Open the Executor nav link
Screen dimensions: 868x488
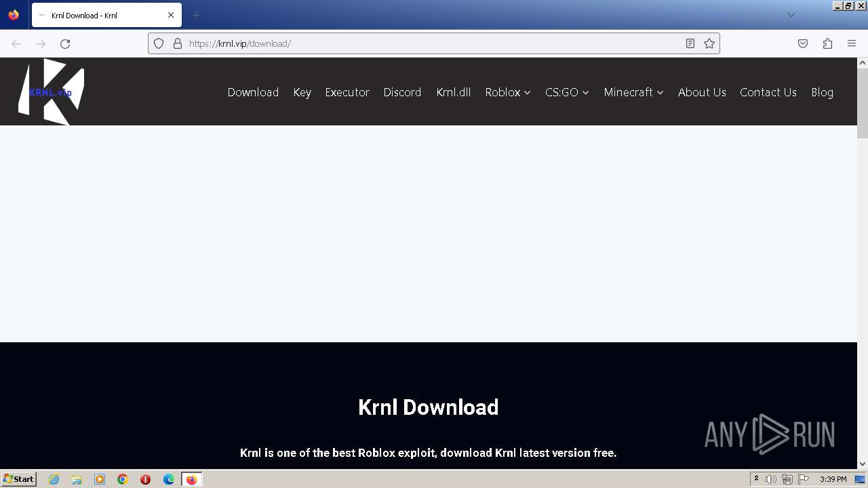point(347,92)
